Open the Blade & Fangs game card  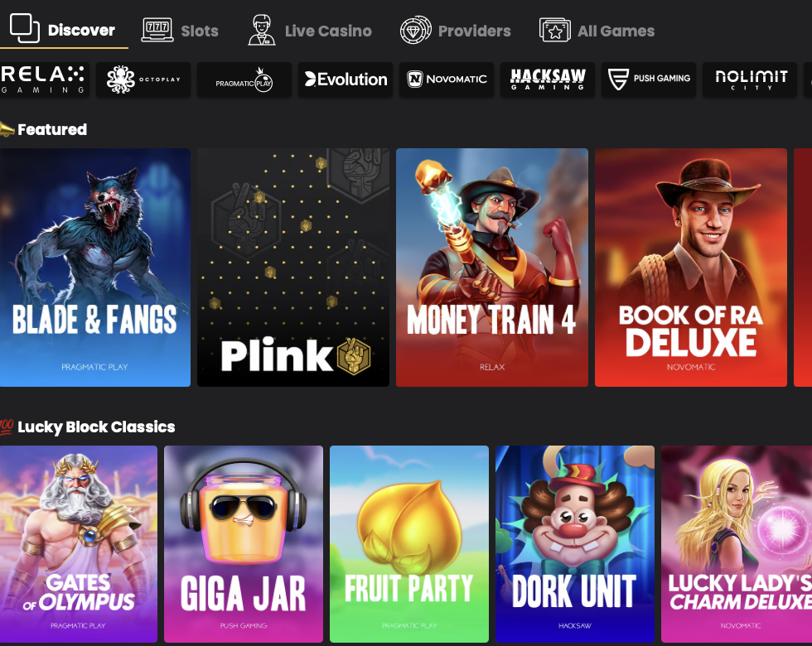click(x=94, y=268)
